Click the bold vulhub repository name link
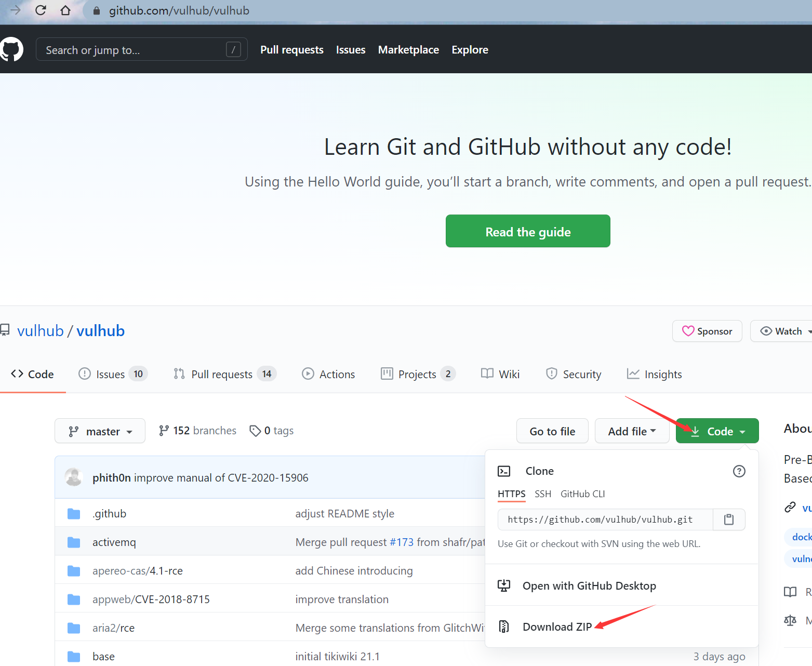 click(x=101, y=330)
